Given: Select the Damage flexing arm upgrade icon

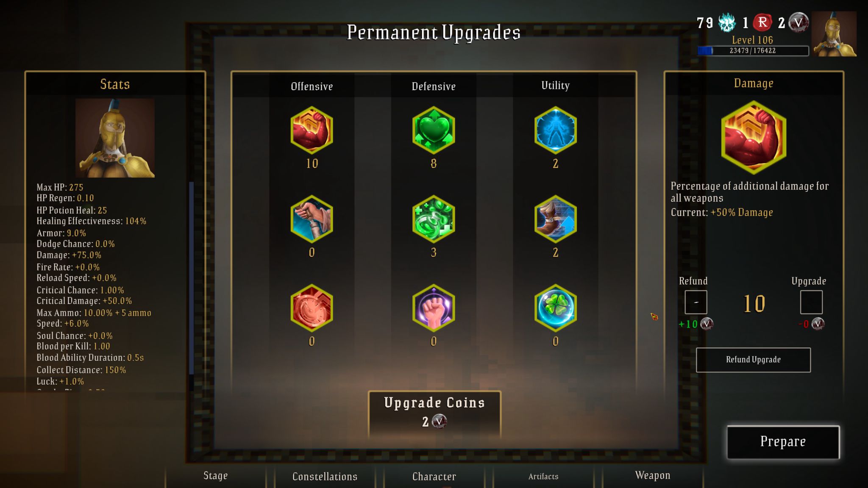Looking at the screenshot, I should click(x=312, y=130).
